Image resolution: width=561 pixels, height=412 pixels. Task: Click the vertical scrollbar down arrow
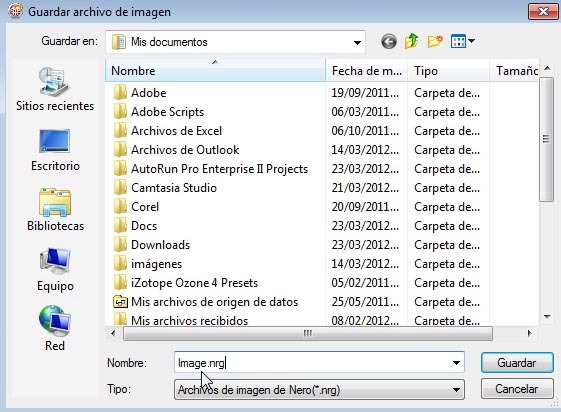pyautogui.click(x=547, y=317)
